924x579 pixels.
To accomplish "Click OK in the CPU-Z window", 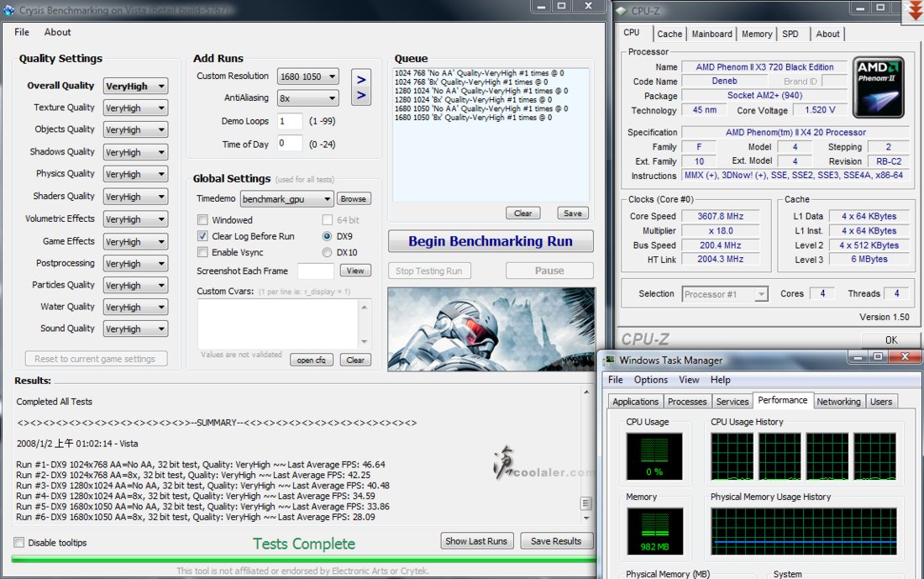I will point(891,340).
